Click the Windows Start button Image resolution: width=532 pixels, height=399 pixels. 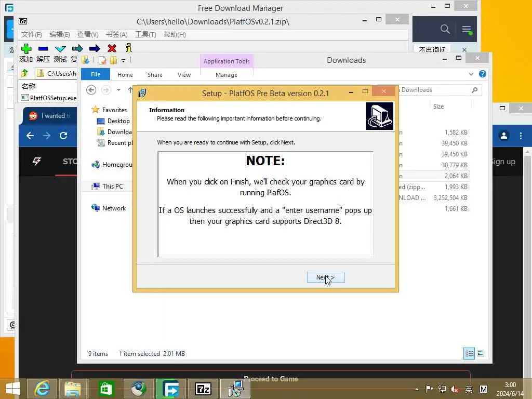pyautogui.click(x=13, y=389)
